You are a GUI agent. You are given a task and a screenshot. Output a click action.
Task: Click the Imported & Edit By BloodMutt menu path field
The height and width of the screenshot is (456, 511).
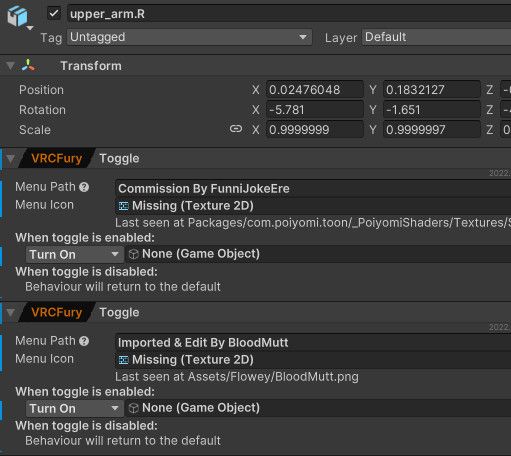(313, 342)
